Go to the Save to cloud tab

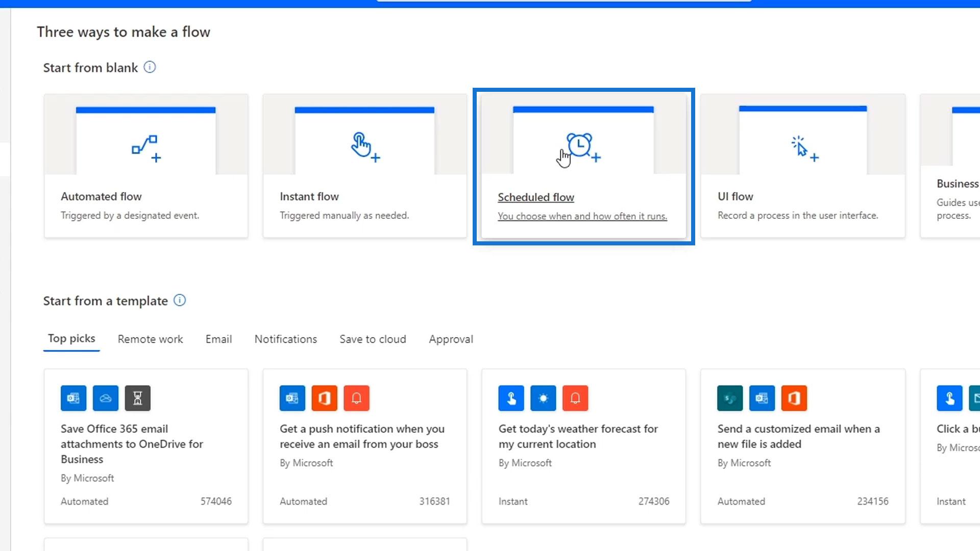point(373,339)
